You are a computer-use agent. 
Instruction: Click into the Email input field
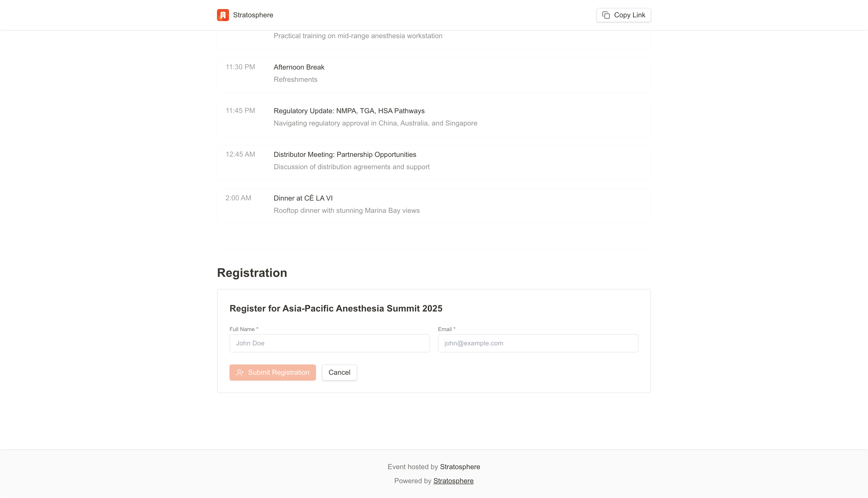pyautogui.click(x=538, y=343)
